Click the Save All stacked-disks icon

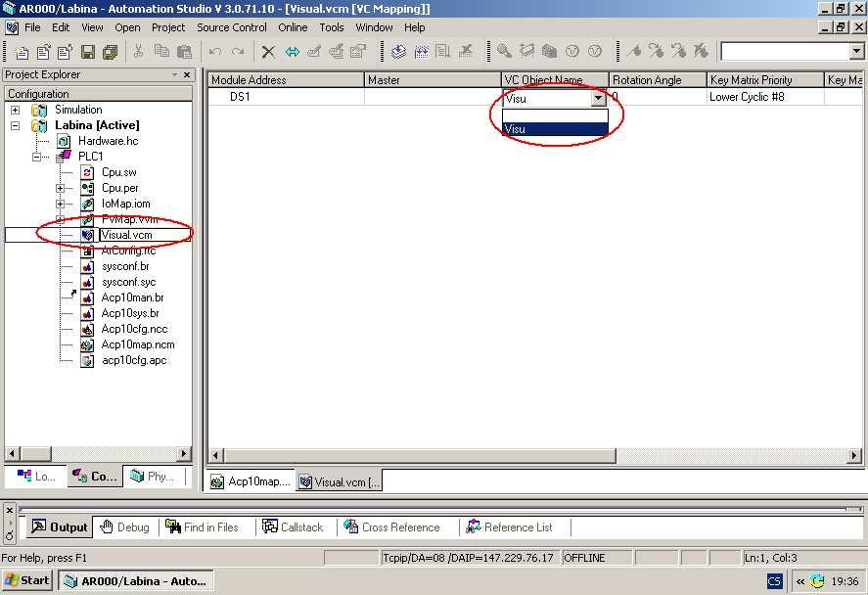[111, 52]
